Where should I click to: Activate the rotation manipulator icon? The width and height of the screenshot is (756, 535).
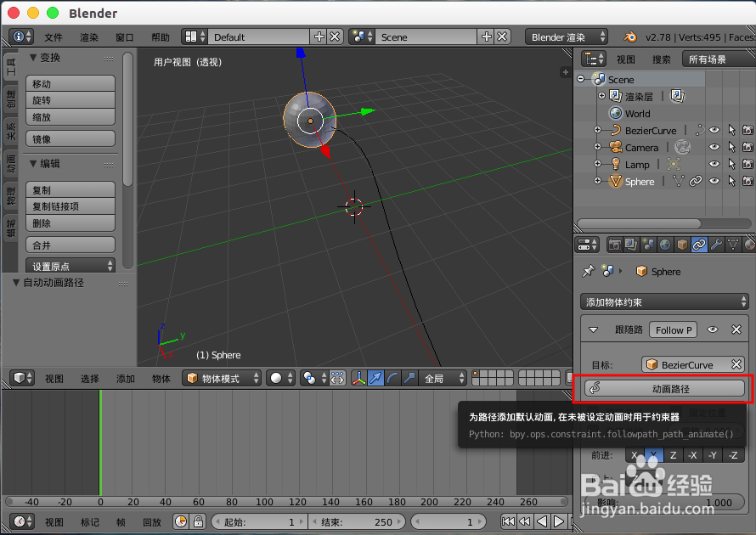(393, 380)
